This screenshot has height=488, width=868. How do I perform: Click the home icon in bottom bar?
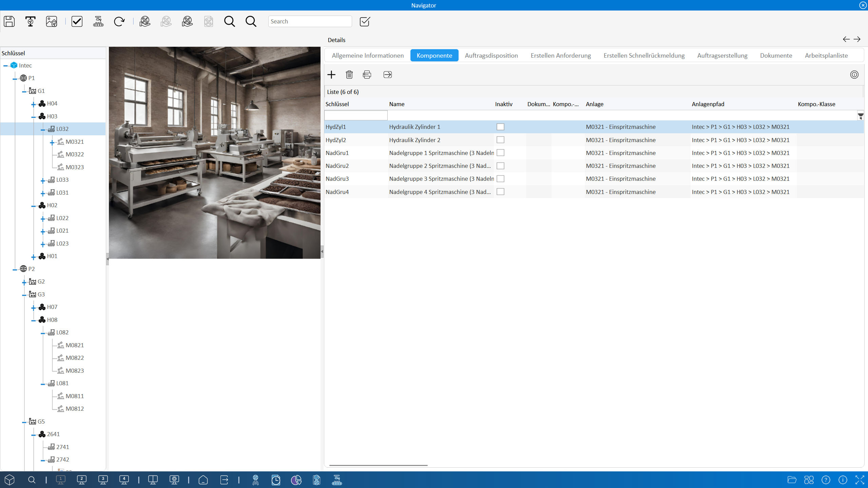click(203, 480)
